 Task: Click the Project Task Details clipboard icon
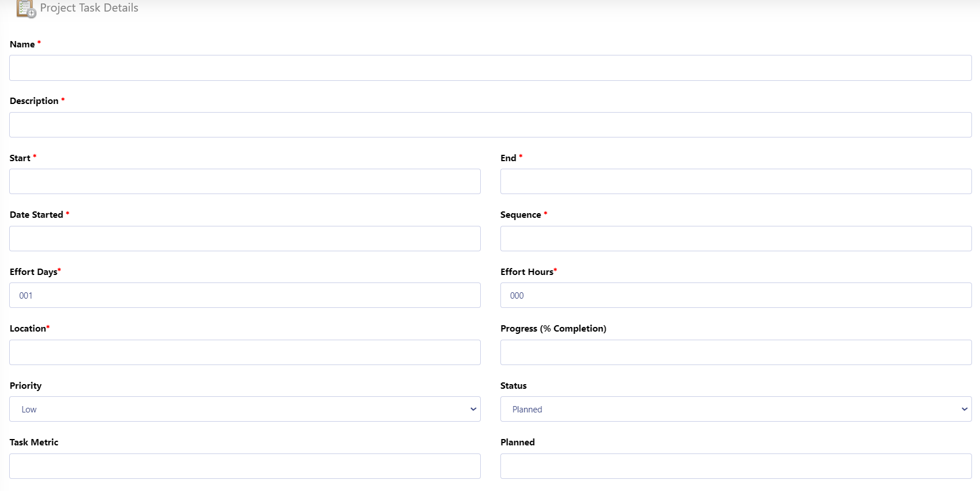click(26, 9)
